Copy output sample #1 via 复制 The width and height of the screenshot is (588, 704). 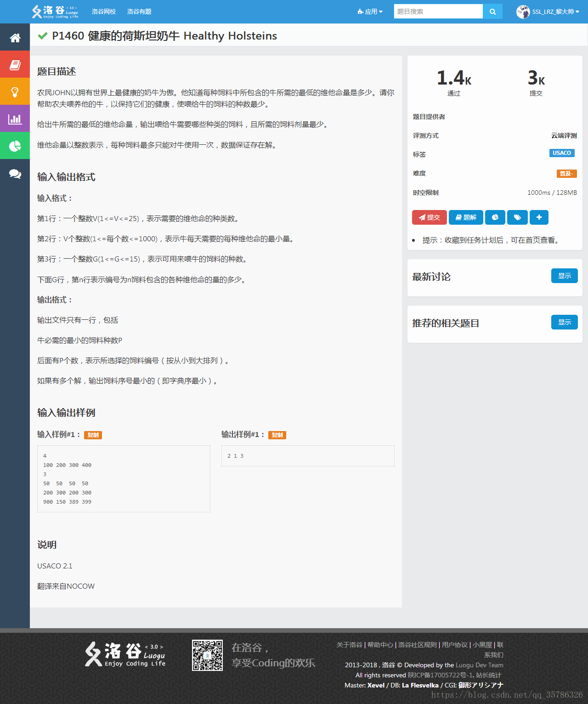pyautogui.click(x=277, y=435)
